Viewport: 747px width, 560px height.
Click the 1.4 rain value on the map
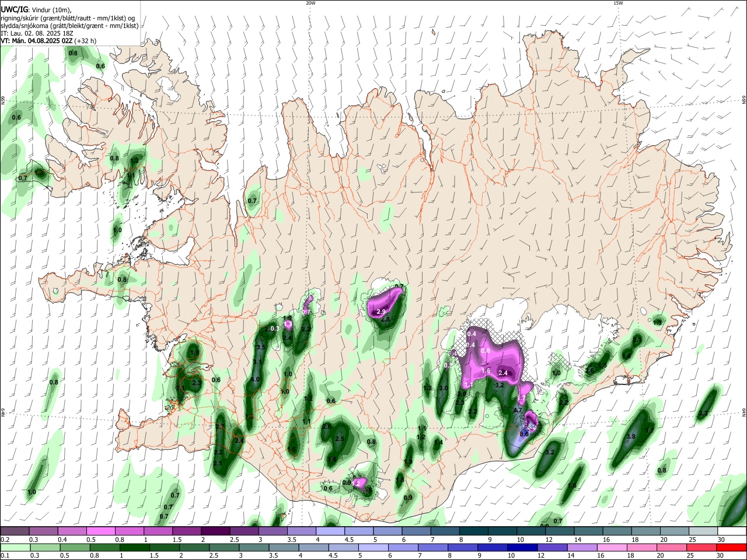439,442
